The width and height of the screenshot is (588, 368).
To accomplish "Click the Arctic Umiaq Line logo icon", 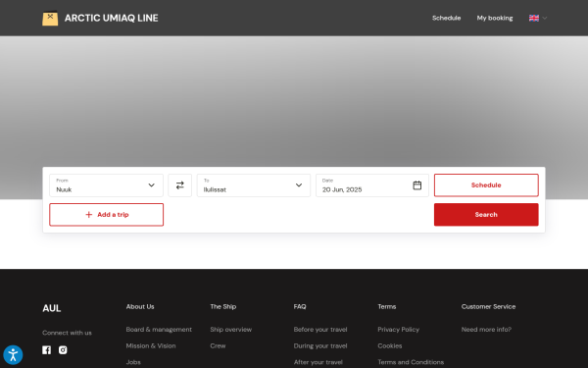I will click(50, 18).
